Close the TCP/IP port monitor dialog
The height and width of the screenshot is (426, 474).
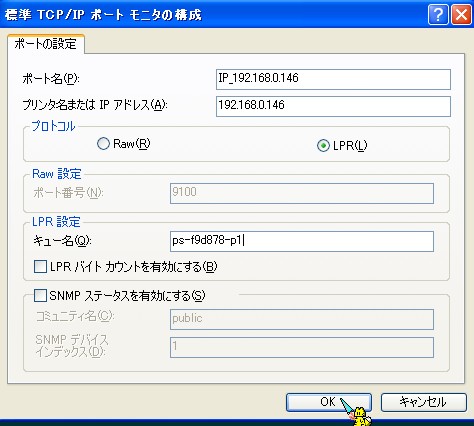pos(461,15)
